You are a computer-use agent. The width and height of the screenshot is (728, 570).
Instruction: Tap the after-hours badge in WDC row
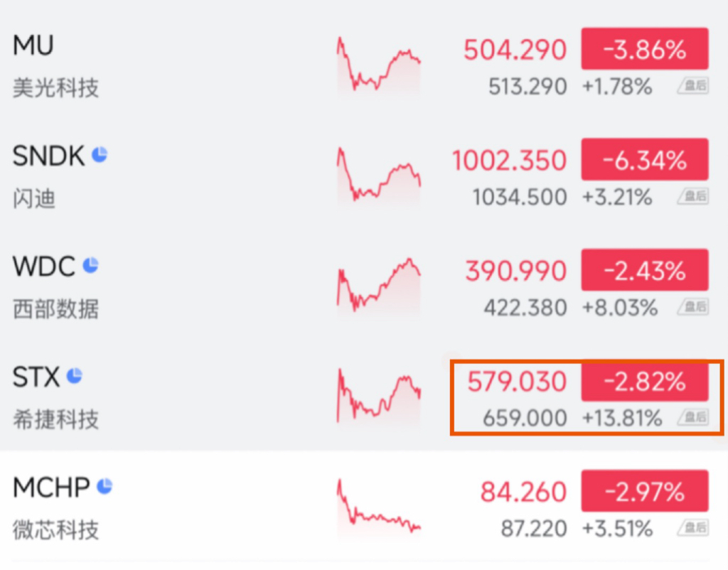(692, 307)
